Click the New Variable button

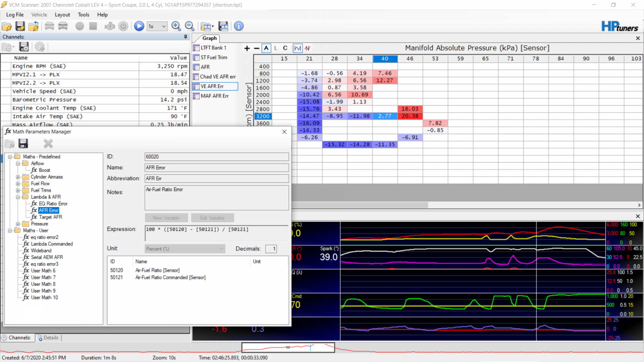166,218
